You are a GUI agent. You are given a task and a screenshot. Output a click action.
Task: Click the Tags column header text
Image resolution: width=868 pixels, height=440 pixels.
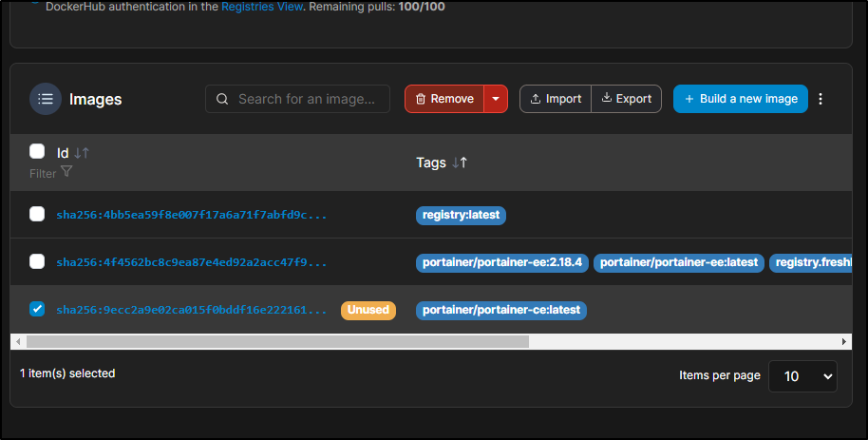click(x=431, y=163)
